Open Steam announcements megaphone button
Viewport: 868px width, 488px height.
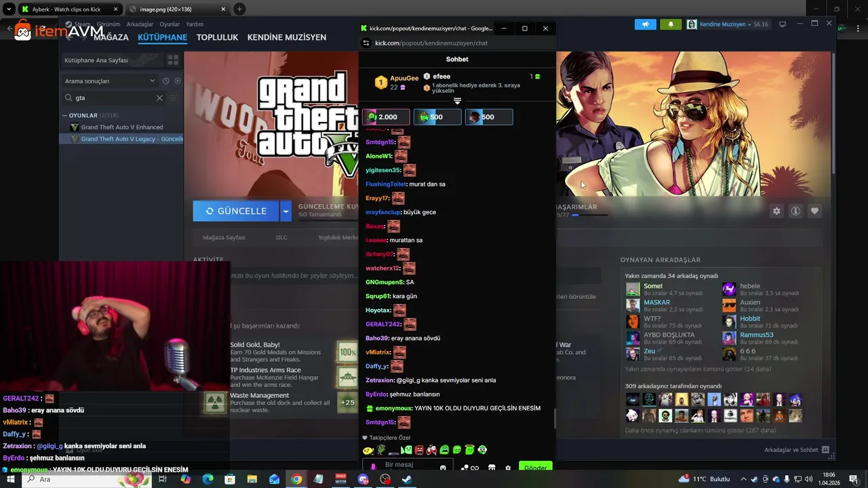click(646, 24)
